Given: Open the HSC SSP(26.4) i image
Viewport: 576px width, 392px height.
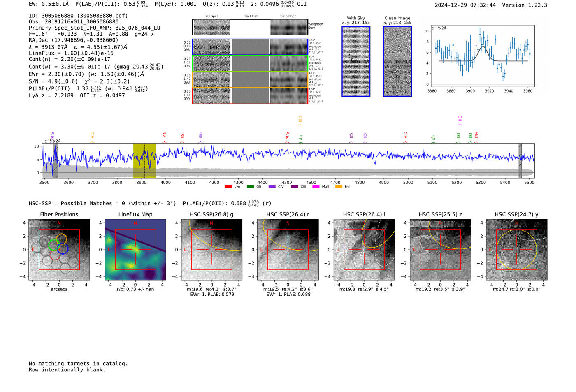Looking at the screenshot, I should coord(364,250).
